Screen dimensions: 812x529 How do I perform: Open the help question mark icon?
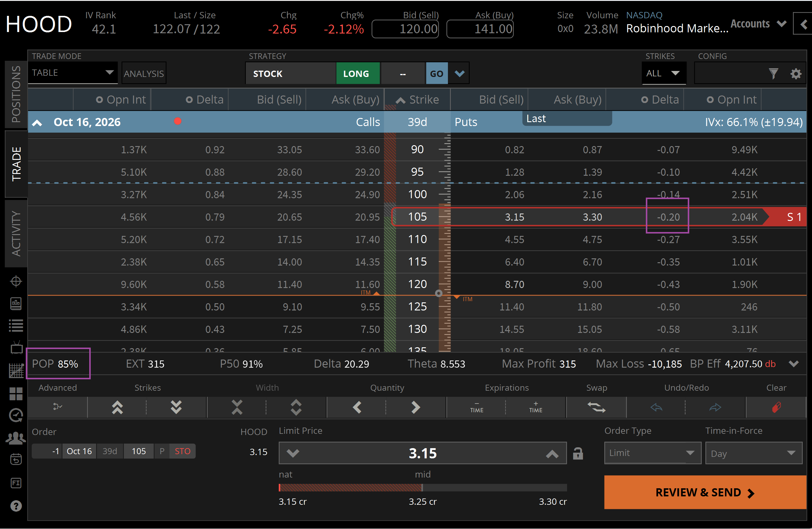(16, 506)
